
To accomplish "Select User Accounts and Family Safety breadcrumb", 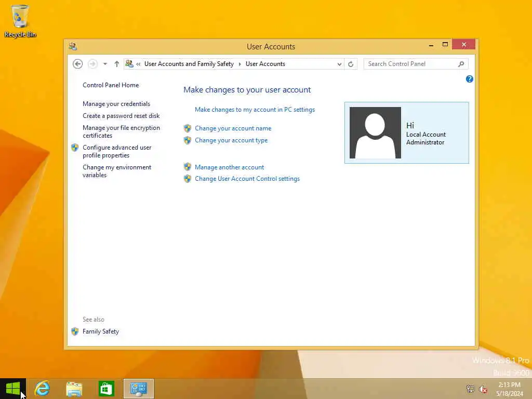I will pyautogui.click(x=189, y=64).
